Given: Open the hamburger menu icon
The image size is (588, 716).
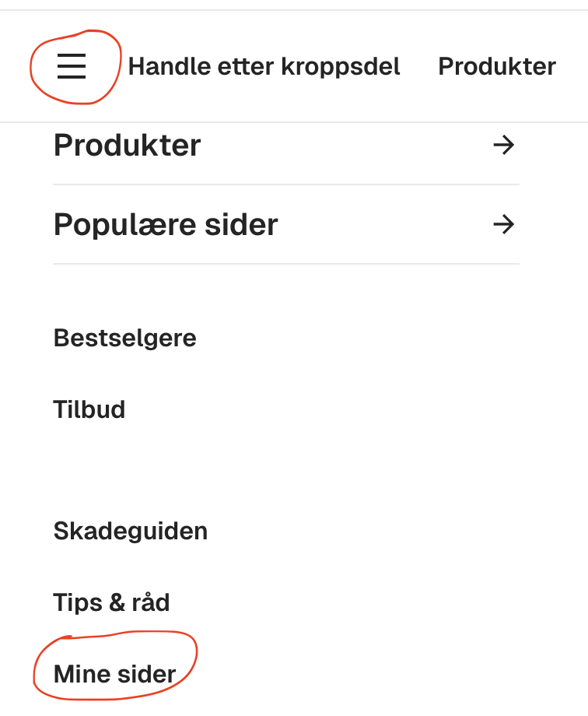Looking at the screenshot, I should coord(72,67).
